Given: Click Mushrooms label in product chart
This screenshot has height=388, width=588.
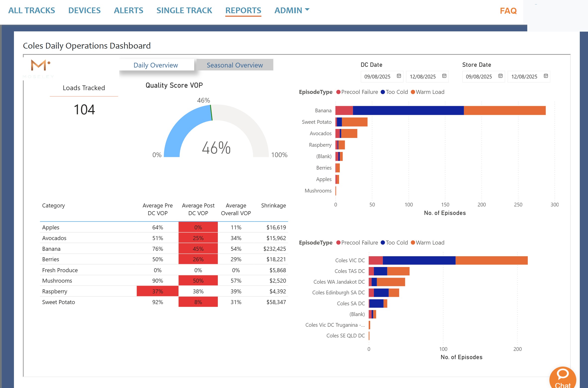Looking at the screenshot, I should tap(318, 191).
